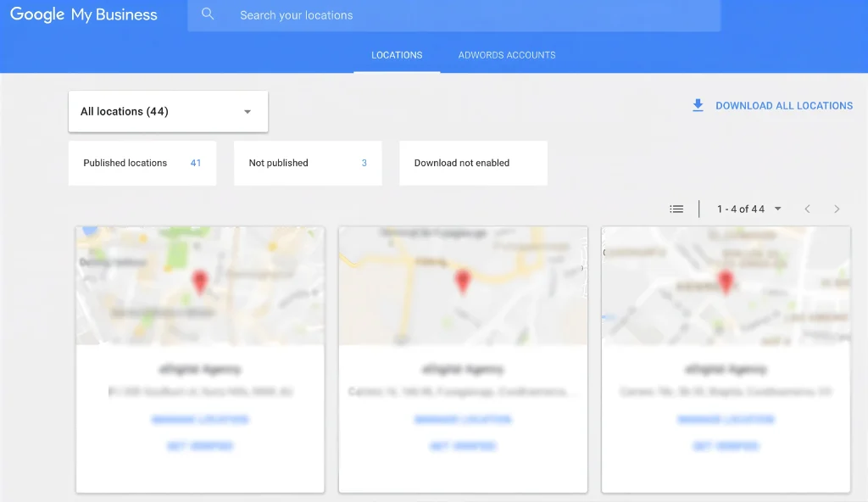Click the red map pin on first location
The width and height of the screenshot is (868, 502).
(200, 280)
